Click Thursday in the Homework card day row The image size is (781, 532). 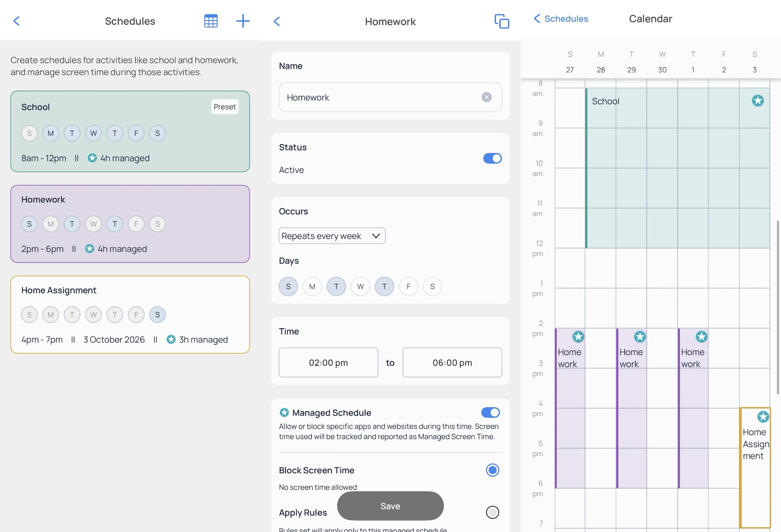point(115,224)
